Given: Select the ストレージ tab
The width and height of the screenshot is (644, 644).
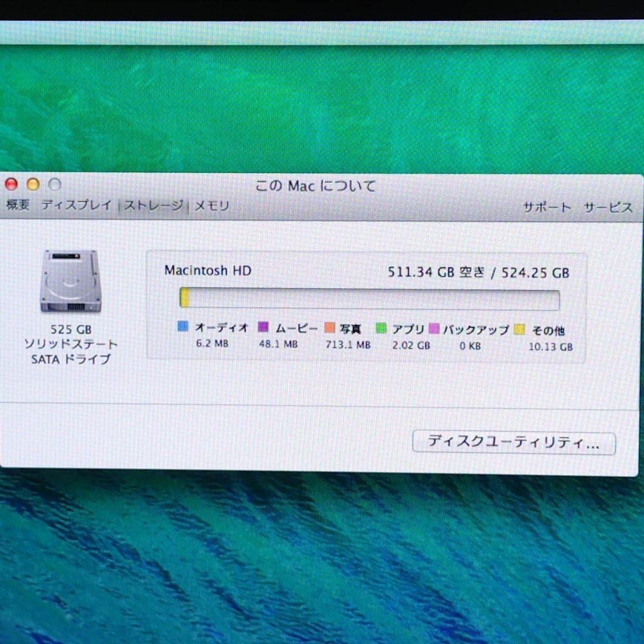Looking at the screenshot, I should [153, 205].
